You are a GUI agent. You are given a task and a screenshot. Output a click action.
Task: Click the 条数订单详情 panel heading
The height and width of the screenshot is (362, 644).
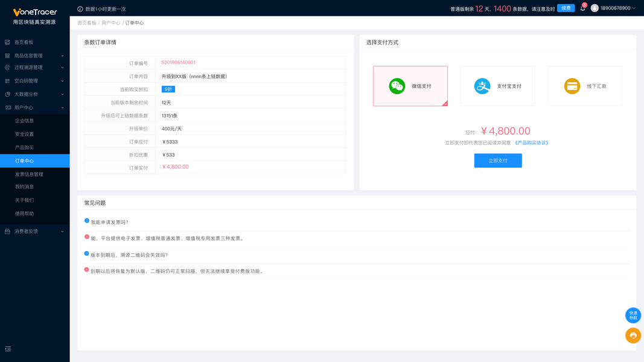pos(100,42)
